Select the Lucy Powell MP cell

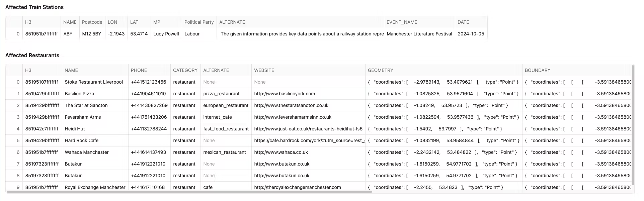tap(166, 34)
